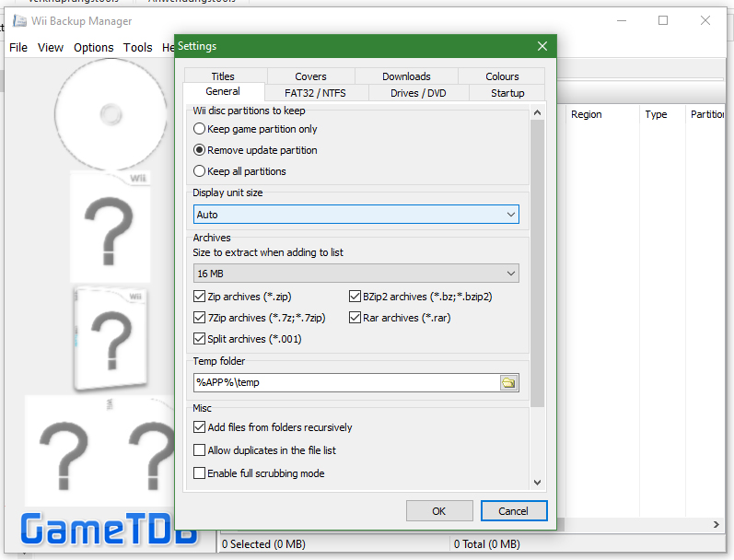734x560 pixels.
Task: Open the Tools menu
Action: (x=137, y=48)
